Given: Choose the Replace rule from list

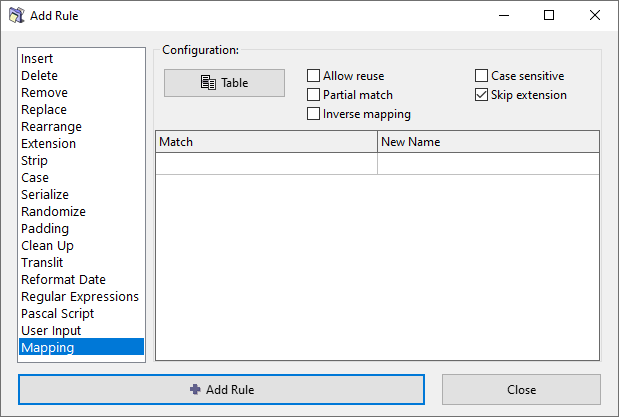Looking at the screenshot, I should [x=44, y=110].
